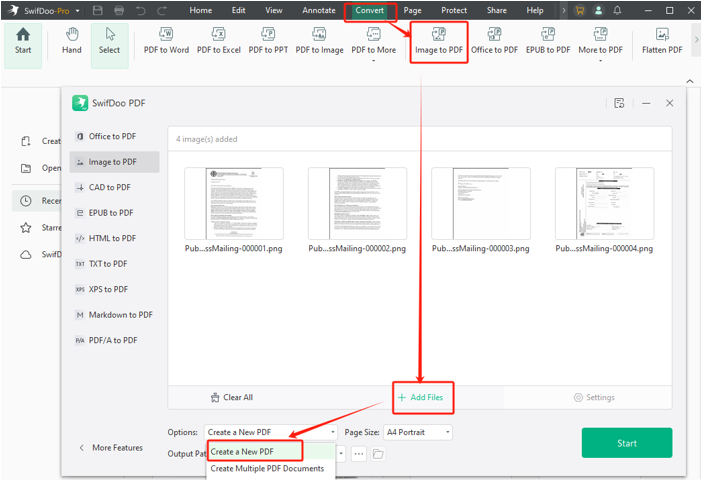Click the green Start button
Viewport: 701px width, 480px height.
coord(627,443)
